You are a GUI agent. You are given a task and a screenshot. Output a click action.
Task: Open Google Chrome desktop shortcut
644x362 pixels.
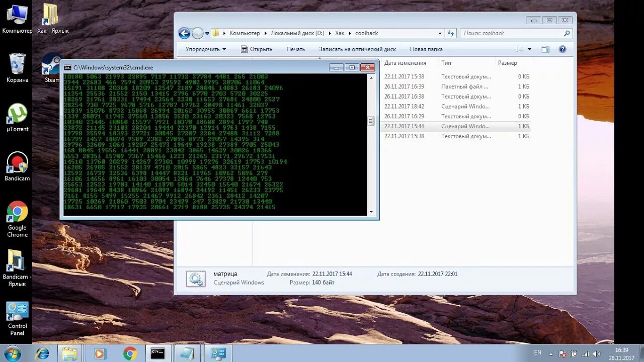pyautogui.click(x=17, y=219)
